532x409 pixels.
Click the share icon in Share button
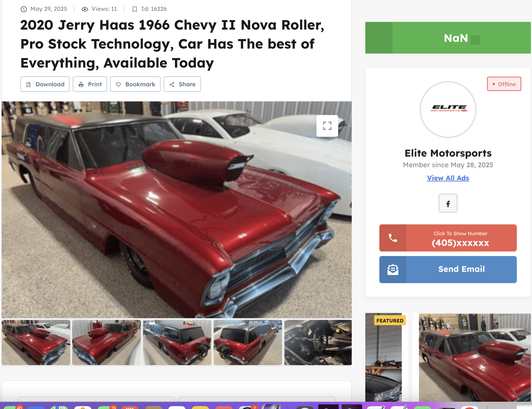point(172,85)
